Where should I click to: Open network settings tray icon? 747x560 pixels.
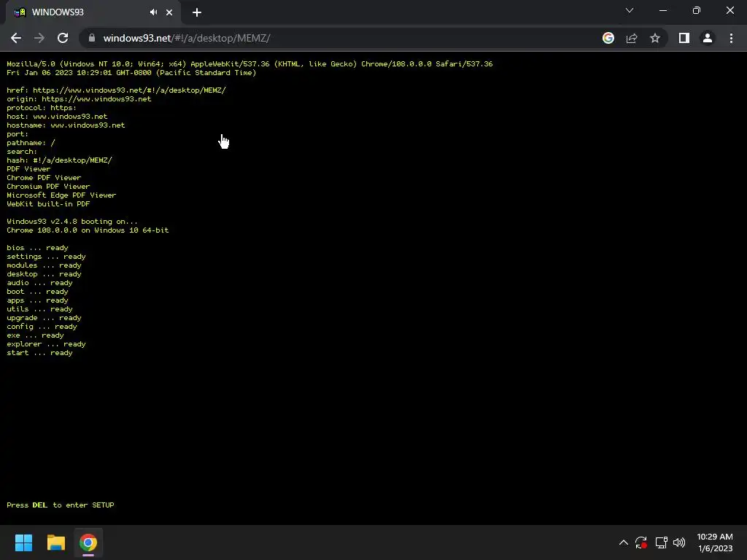point(661,542)
